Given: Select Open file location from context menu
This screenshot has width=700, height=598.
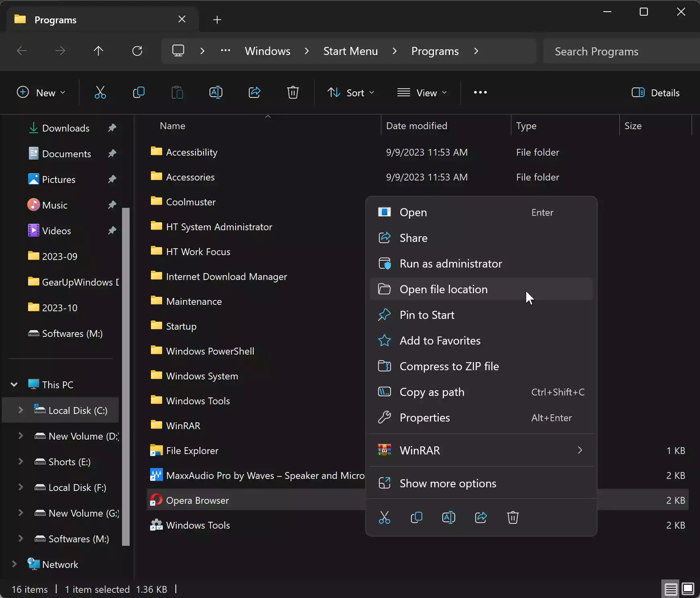Looking at the screenshot, I should [443, 289].
